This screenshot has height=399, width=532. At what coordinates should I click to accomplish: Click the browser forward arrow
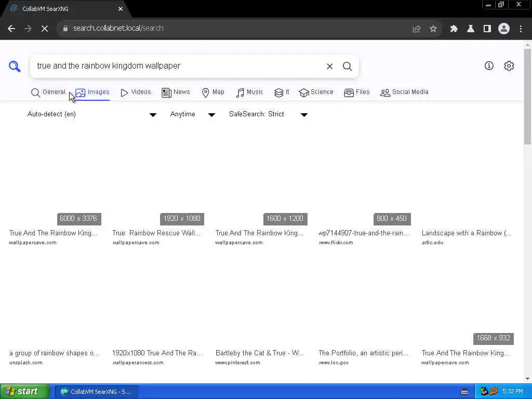pyautogui.click(x=28, y=29)
